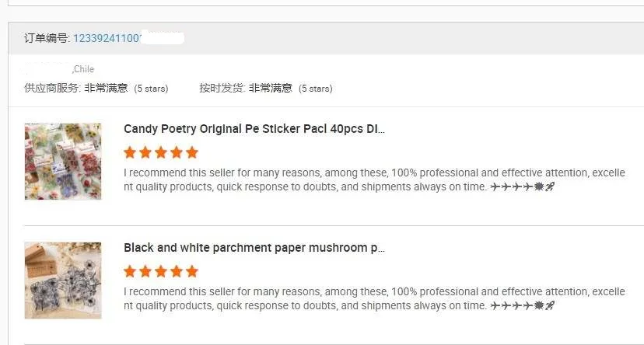Click rocket emoji ending Candy Poetry review
The height and width of the screenshot is (345, 644).
tap(550, 187)
